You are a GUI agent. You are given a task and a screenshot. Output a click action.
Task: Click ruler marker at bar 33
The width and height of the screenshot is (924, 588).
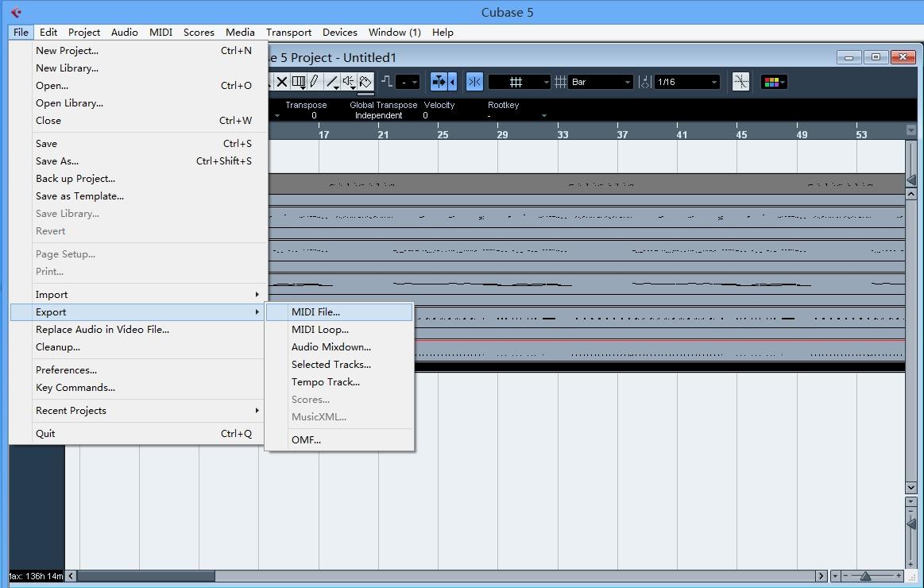pyautogui.click(x=563, y=134)
